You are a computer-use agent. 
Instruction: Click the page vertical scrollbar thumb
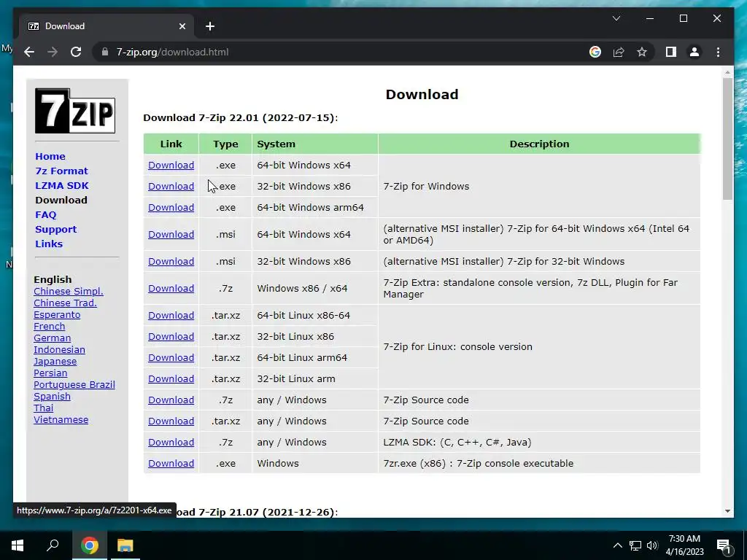[727, 139]
